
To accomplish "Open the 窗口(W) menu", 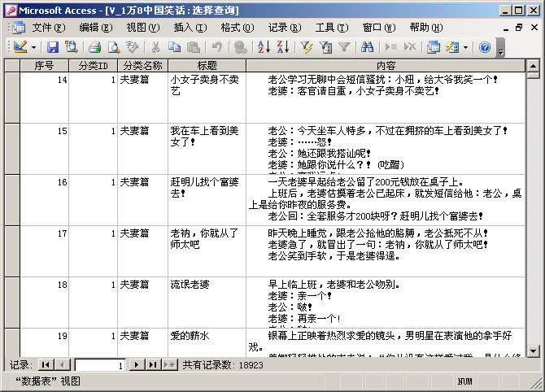I will pyautogui.click(x=379, y=28).
